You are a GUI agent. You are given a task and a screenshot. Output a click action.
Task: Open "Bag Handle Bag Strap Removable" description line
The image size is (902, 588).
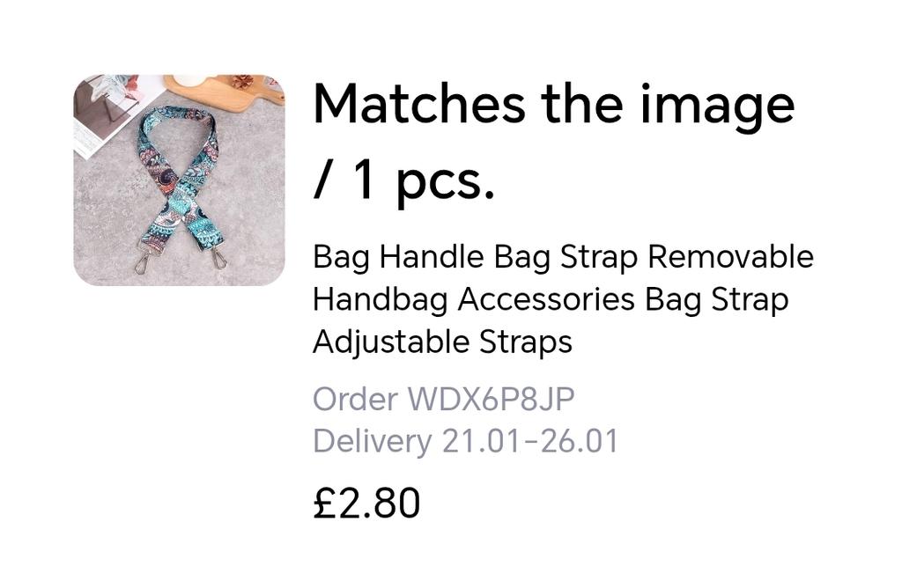tap(563, 257)
